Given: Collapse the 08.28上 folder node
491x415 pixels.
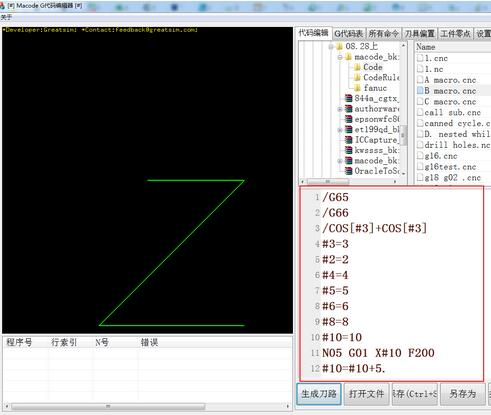Looking at the screenshot, I should point(331,47).
